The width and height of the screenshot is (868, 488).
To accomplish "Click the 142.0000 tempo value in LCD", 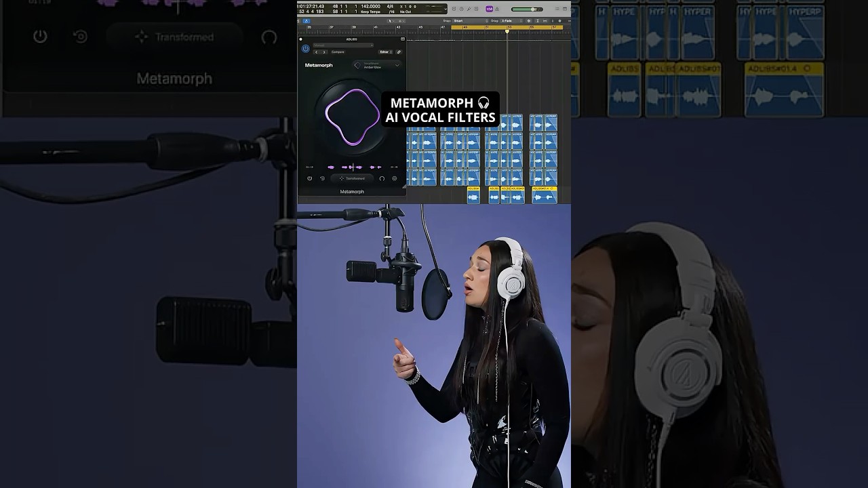I will click(371, 6).
